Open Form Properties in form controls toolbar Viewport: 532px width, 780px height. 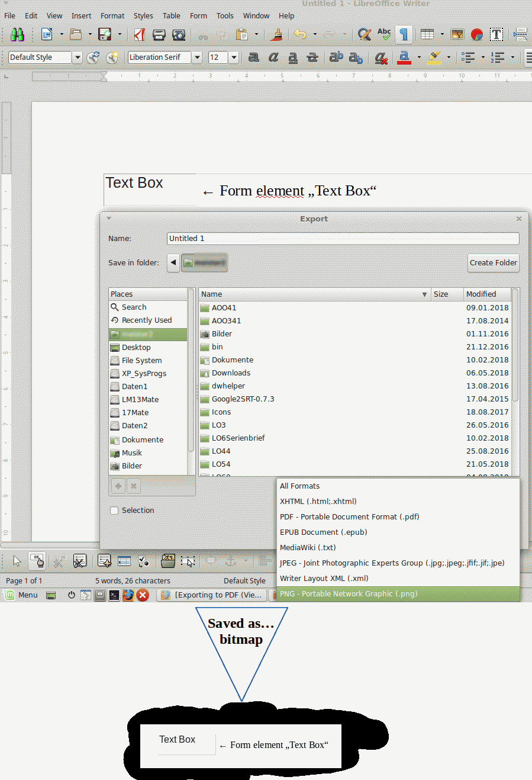(79, 560)
